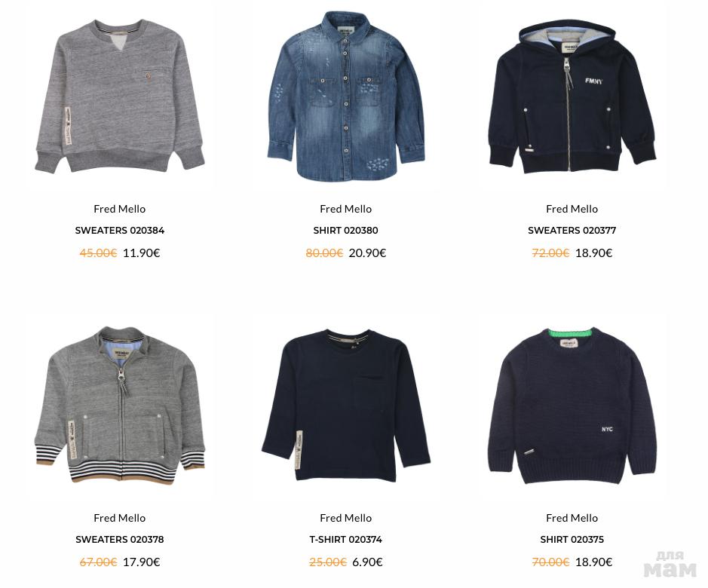Click the 6.90€ sale price
The width and height of the screenshot is (708, 588).
pos(367,562)
